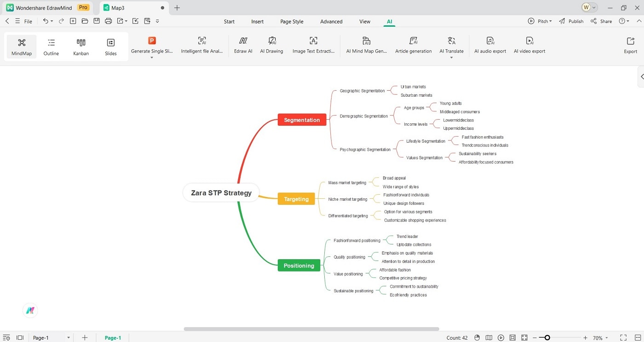Open the floating AI assistant icon
The width and height of the screenshot is (644, 342).
30,311
